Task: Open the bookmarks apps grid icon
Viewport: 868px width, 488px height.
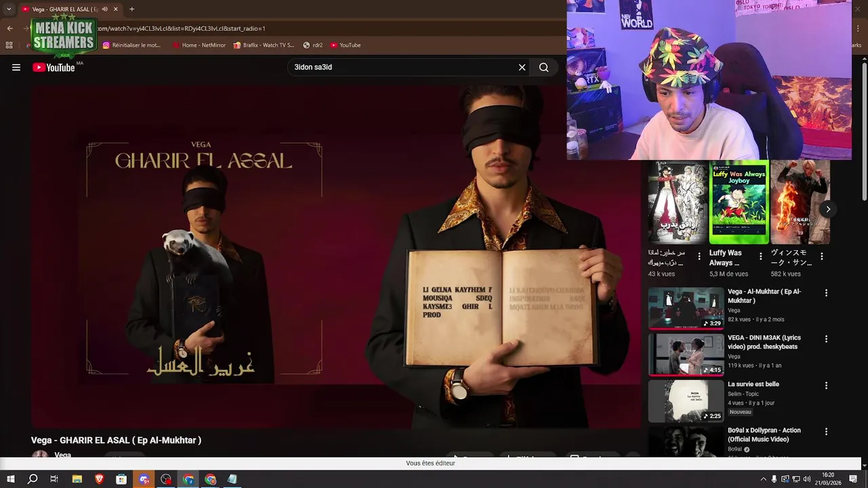Action: click(x=9, y=45)
